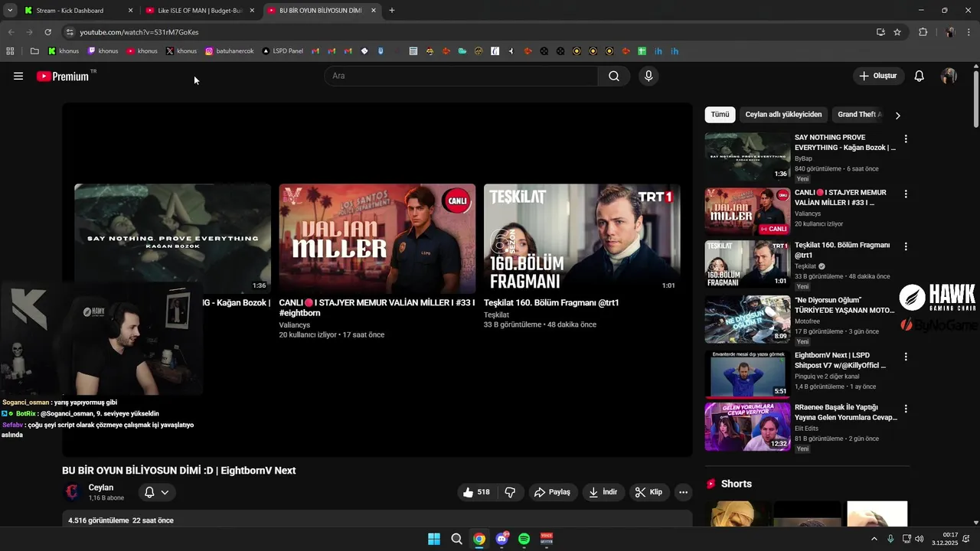
Task: Dislike the video via thumbs-down icon
Action: pyautogui.click(x=511, y=492)
